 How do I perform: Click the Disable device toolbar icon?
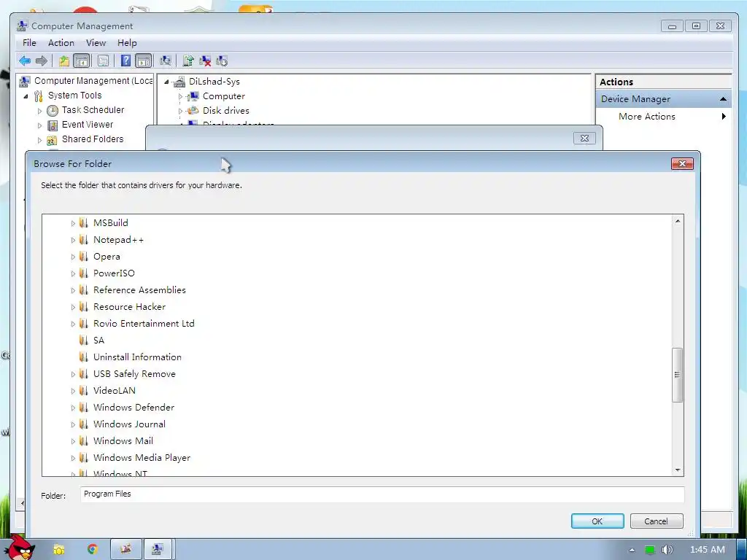tap(222, 61)
